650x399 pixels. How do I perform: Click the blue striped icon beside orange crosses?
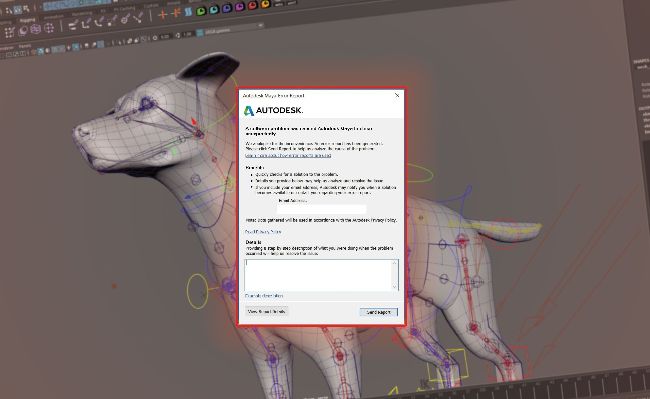pos(188,12)
